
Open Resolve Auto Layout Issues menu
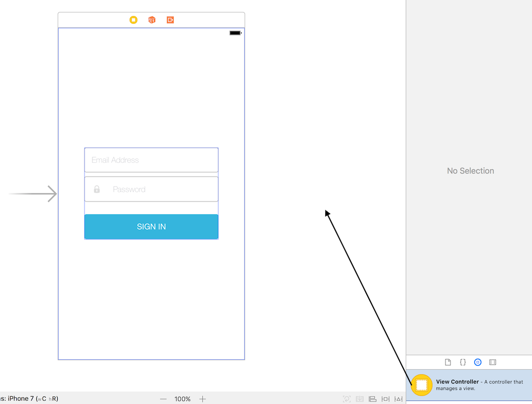tap(398, 399)
